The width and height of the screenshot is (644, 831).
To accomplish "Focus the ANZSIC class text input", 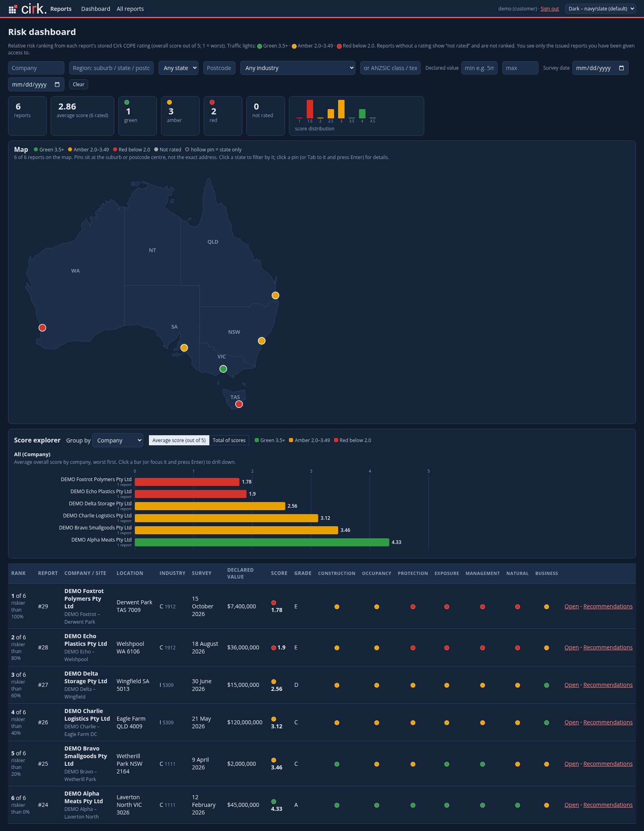I will (x=390, y=68).
